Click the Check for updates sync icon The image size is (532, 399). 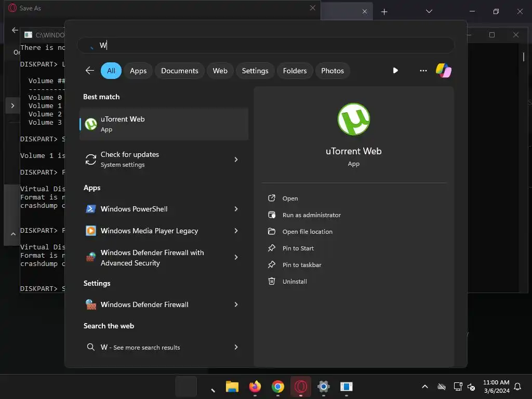[90, 159]
